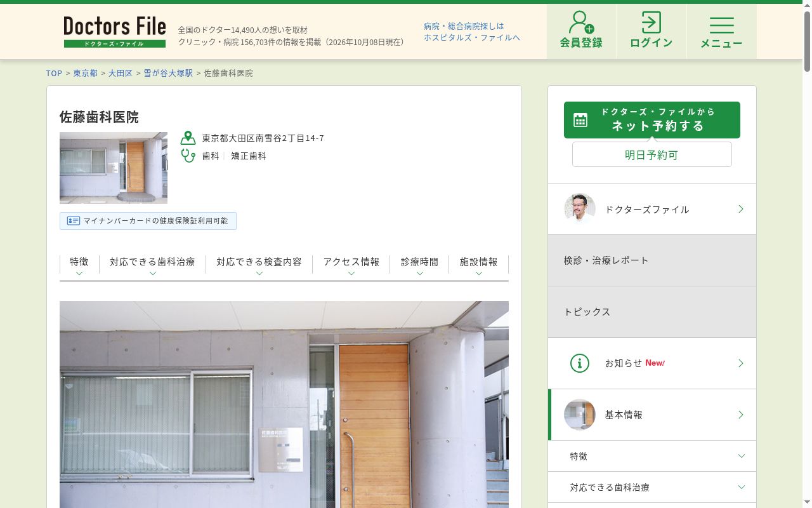Open 東京都 breadcrumb link
This screenshot has width=812, height=508.
pyautogui.click(x=85, y=73)
